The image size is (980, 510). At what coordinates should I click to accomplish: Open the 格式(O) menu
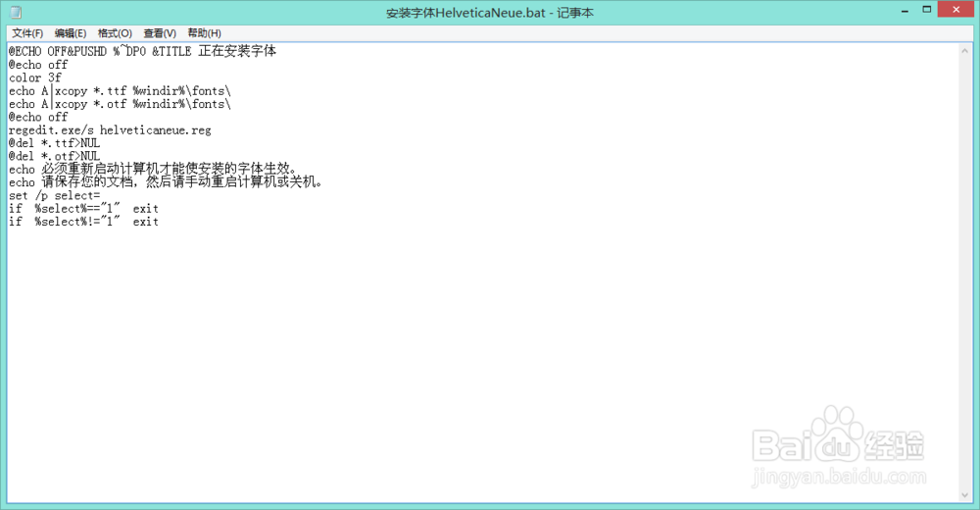tap(115, 33)
